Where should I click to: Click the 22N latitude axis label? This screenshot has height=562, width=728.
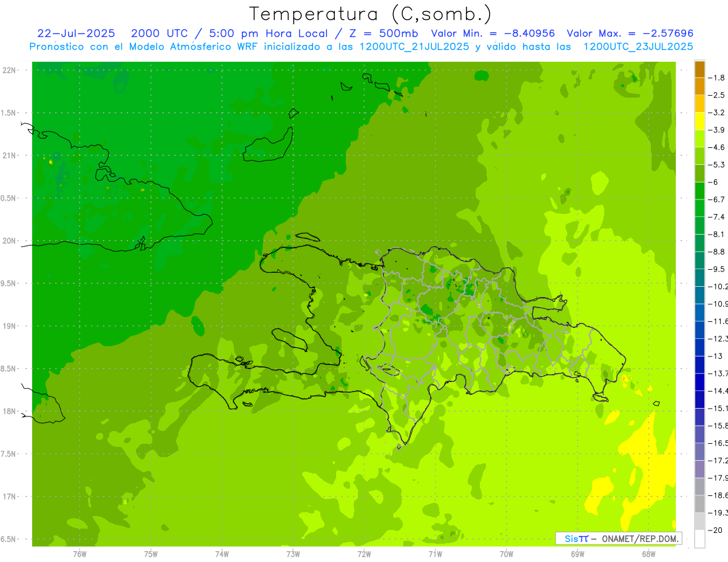pos(10,70)
